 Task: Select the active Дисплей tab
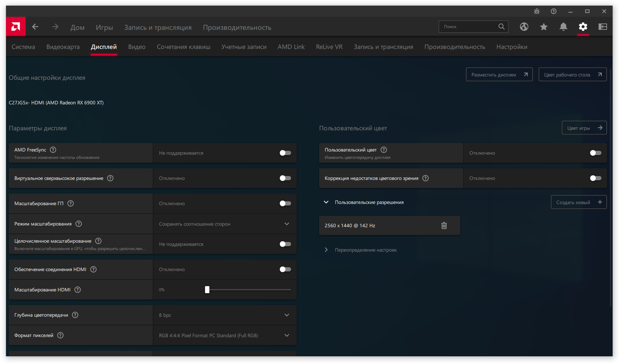(104, 47)
